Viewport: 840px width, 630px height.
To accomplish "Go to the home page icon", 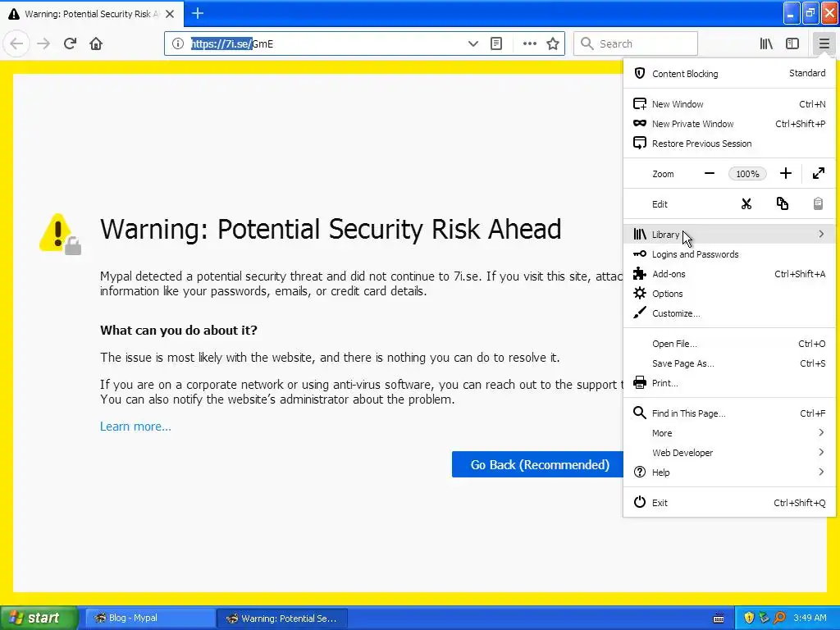I will [x=96, y=43].
